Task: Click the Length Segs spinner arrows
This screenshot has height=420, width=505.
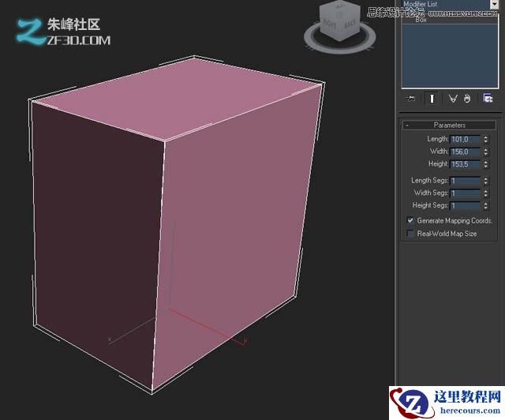Action: pyautogui.click(x=486, y=181)
